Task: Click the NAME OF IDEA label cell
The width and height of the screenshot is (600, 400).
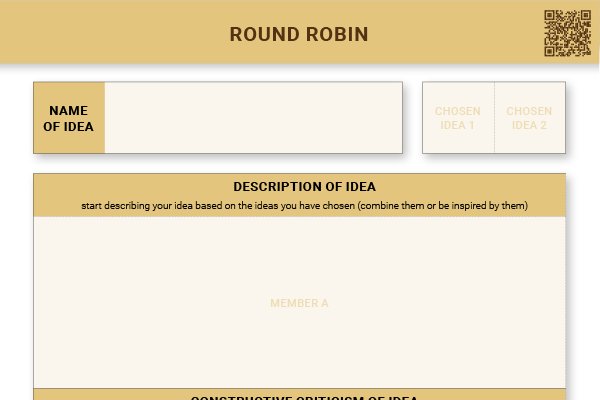Action: coord(69,118)
